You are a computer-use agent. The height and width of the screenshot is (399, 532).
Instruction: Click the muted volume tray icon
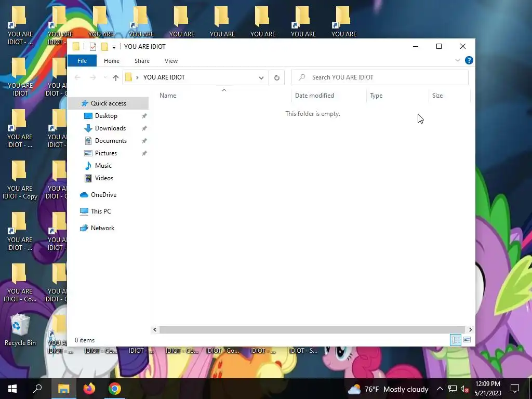click(464, 389)
